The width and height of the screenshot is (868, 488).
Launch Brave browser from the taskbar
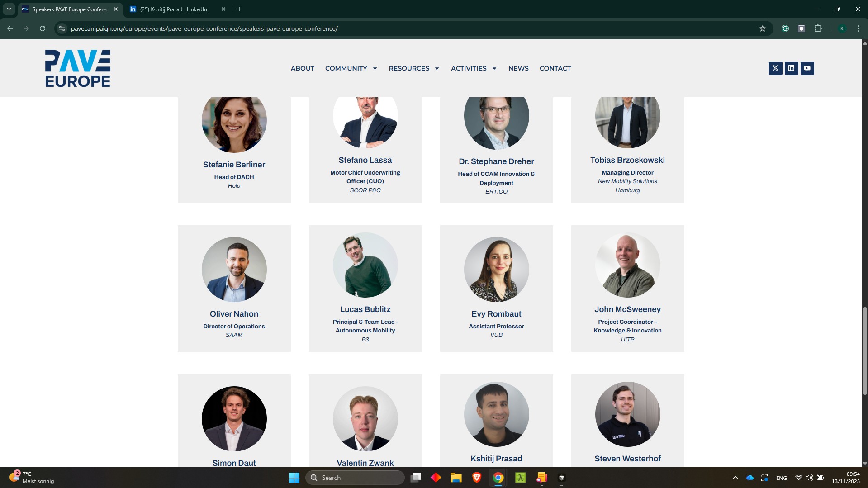click(477, 478)
